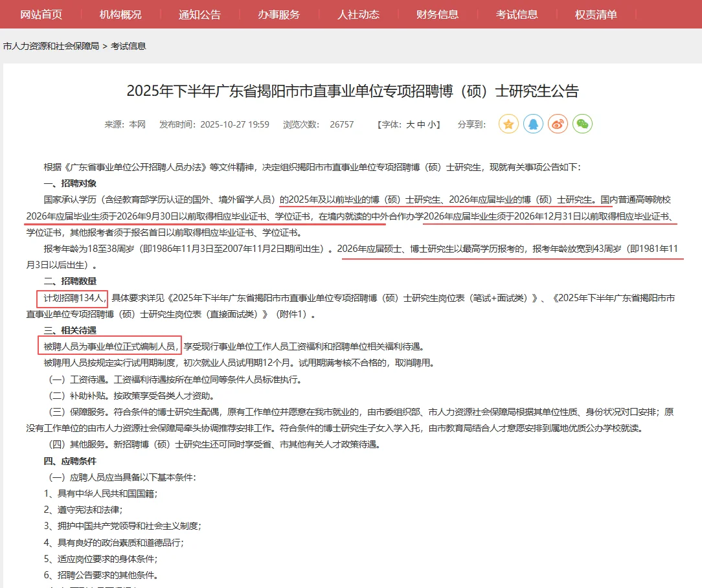
Task: Select the 考试信息 menu item
Action: (517, 14)
